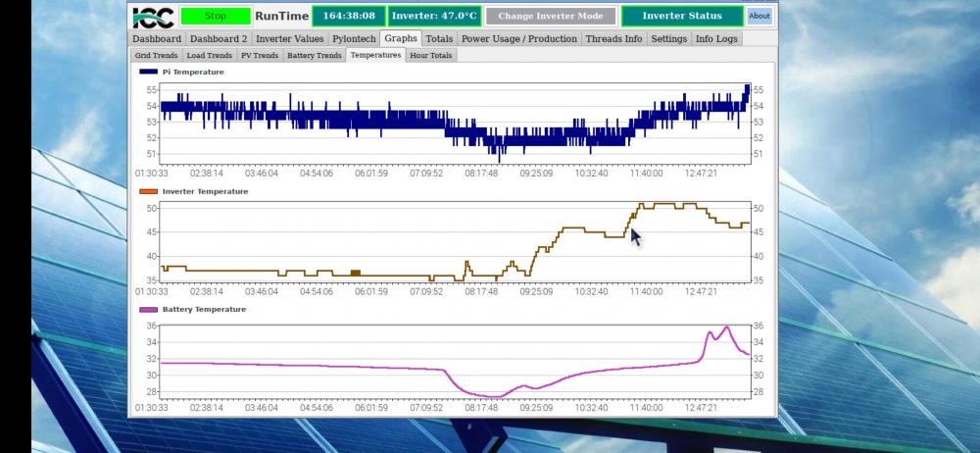Select the PV Trends sub-tab
The height and width of the screenshot is (453, 980).
(260, 55)
